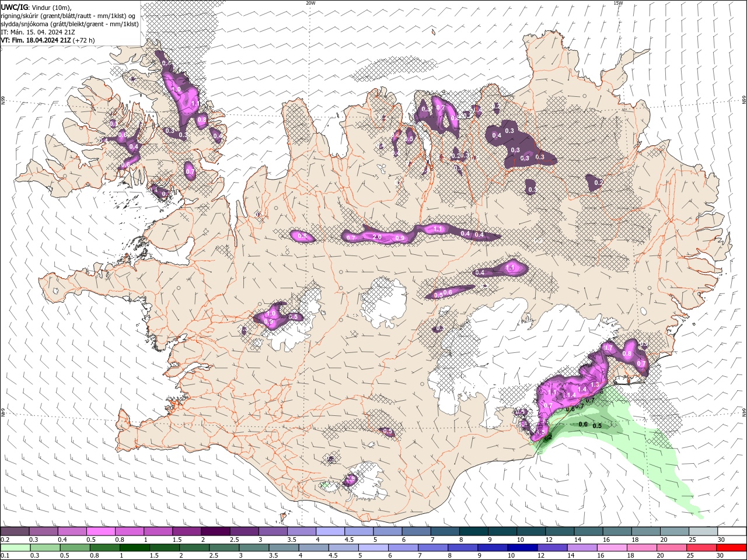Click the '20W' longitude label at top
The width and height of the screenshot is (747, 560).
point(310,3)
